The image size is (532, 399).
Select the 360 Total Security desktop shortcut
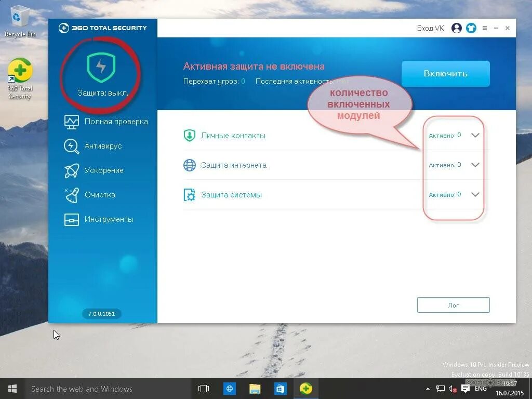[20, 79]
